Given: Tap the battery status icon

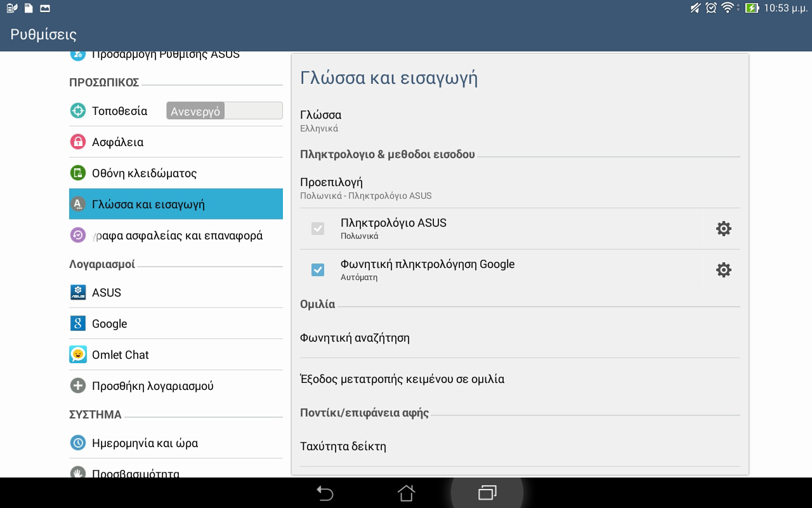Looking at the screenshot, I should pyautogui.click(x=752, y=8).
